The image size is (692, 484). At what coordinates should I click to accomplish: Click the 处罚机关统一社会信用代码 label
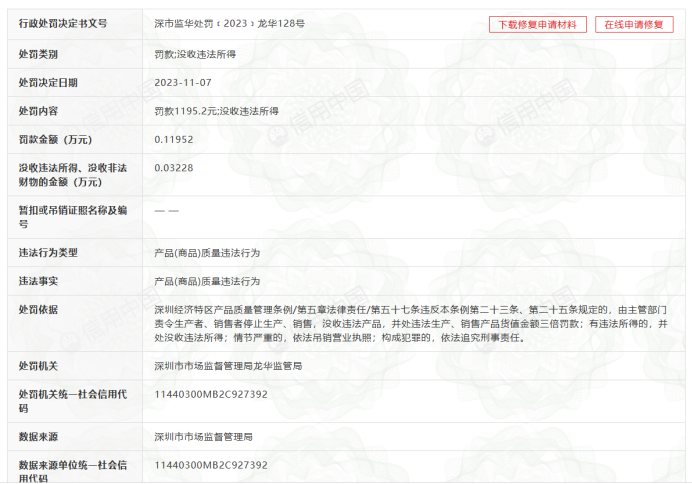coord(73,401)
